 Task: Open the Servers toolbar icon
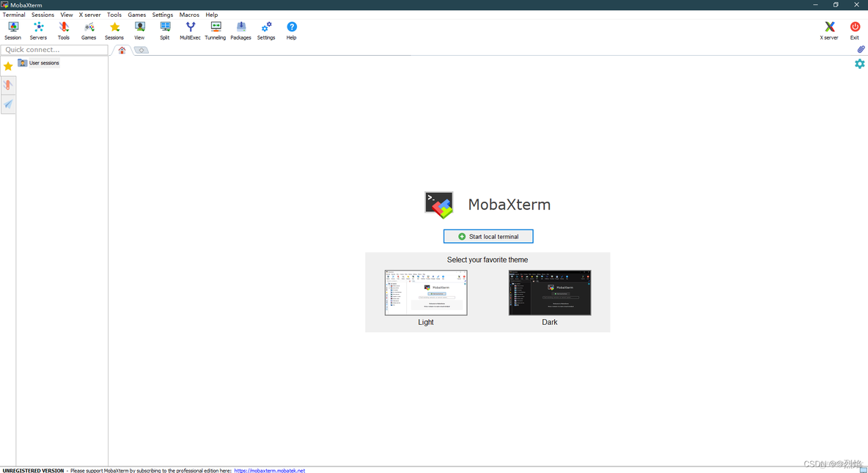[x=38, y=31]
